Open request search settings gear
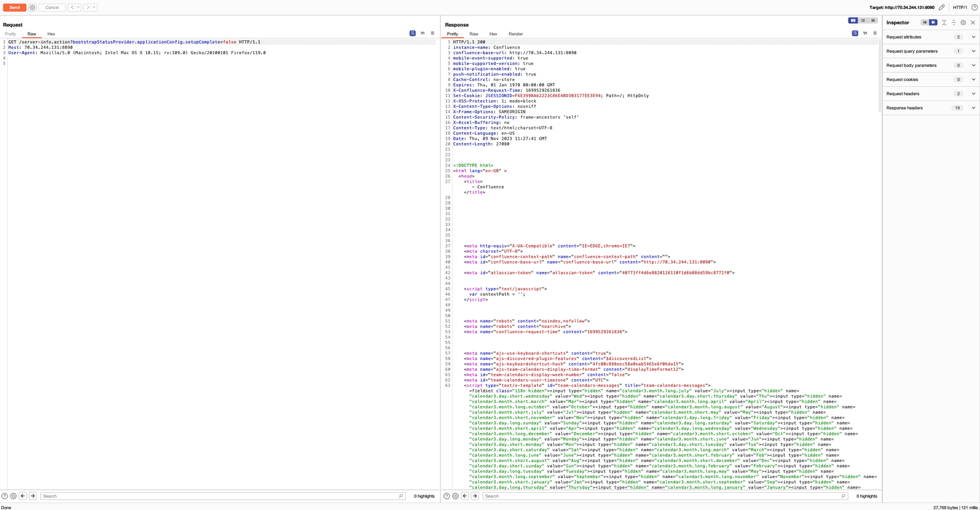The height and width of the screenshot is (510, 980). pos(13,496)
